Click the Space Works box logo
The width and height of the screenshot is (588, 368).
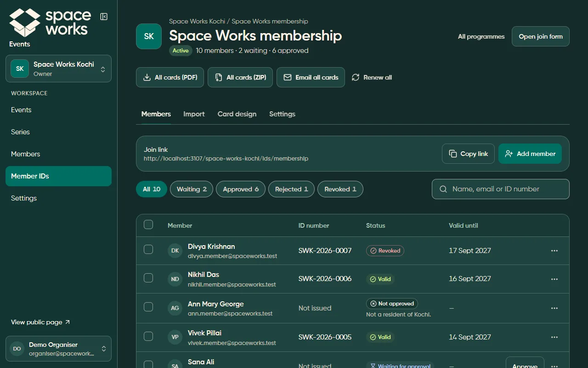[25, 23]
